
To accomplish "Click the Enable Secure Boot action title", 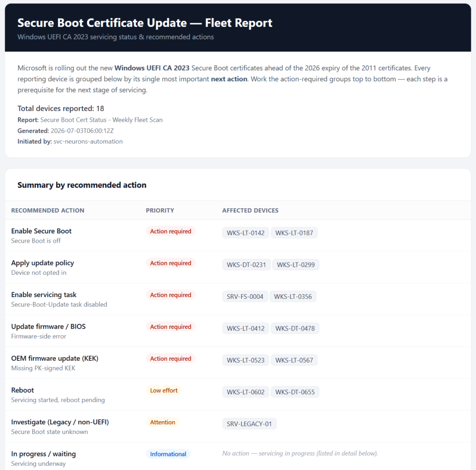I will (x=41, y=231).
